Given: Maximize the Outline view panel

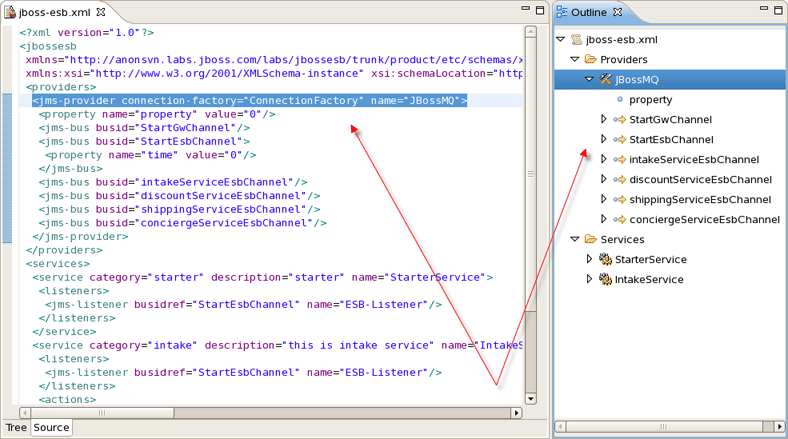Looking at the screenshot, I should [777, 10].
